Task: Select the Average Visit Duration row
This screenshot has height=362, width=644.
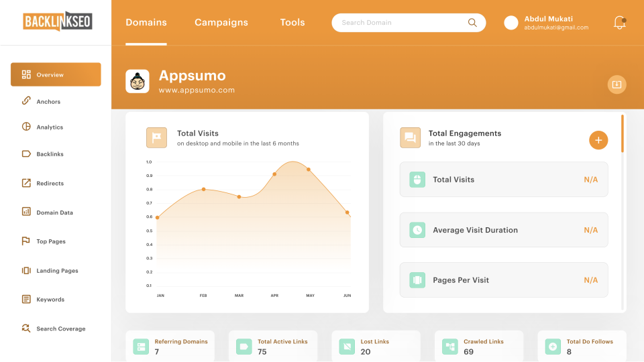Action: (504, 230)
